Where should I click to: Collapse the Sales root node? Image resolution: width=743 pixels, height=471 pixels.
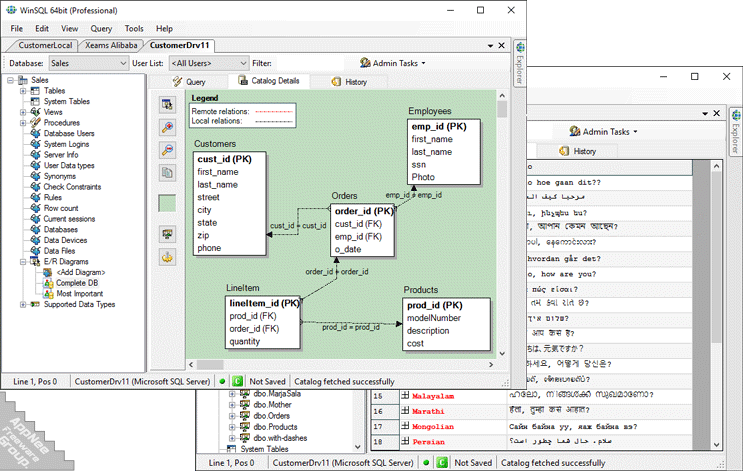[11, 80]
